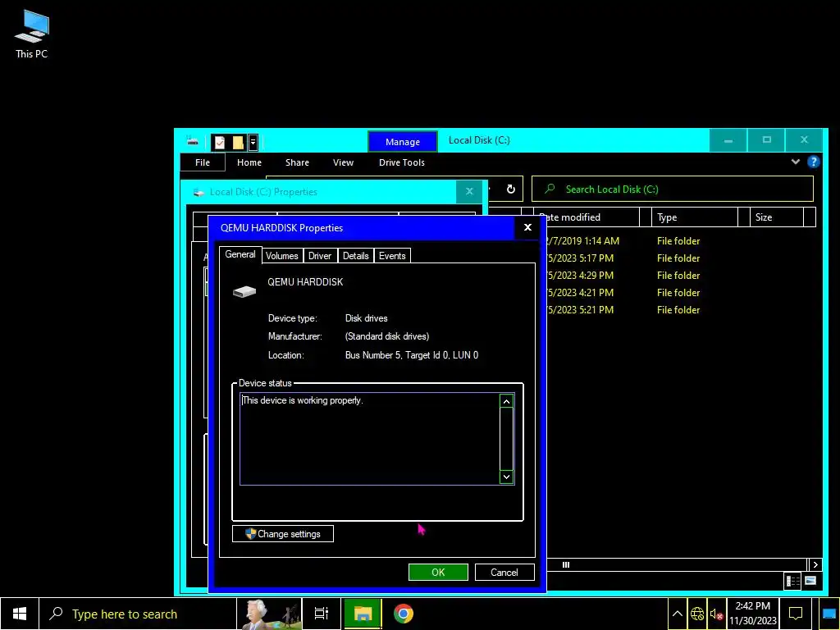Open the View ribbon tab

(x=343, y=162)
